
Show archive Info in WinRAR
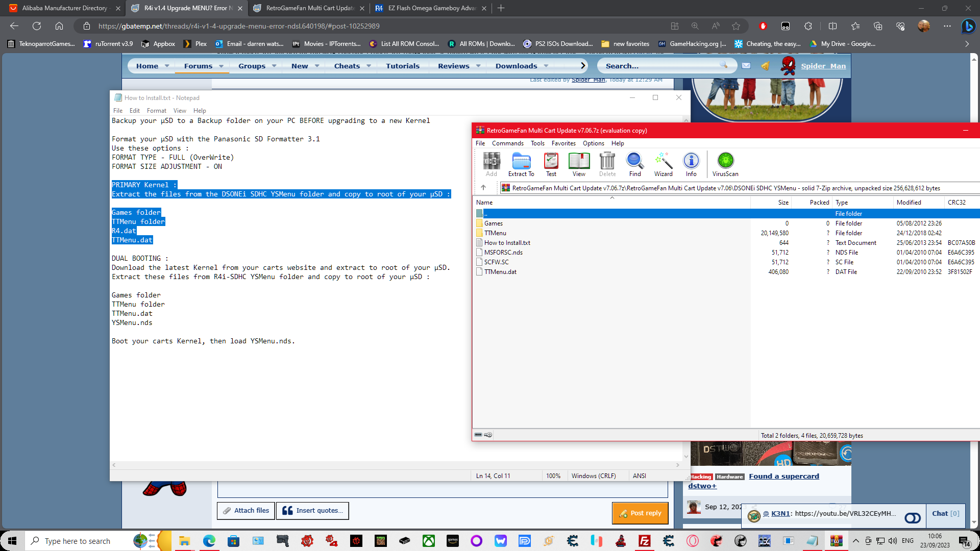point(691,164)
